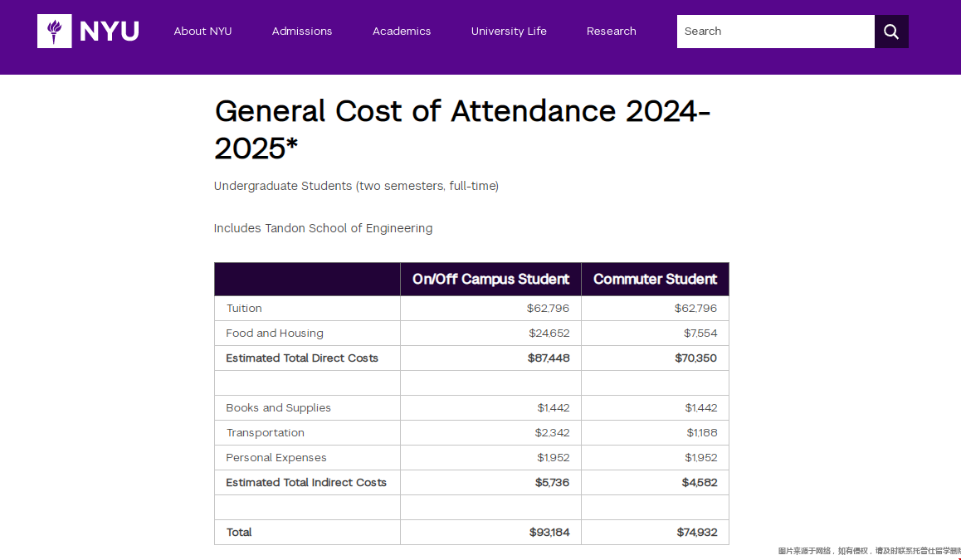Click the direct costs total $87,448
The height and width of the screenshot is (560, 961).
tap(549, 358)
